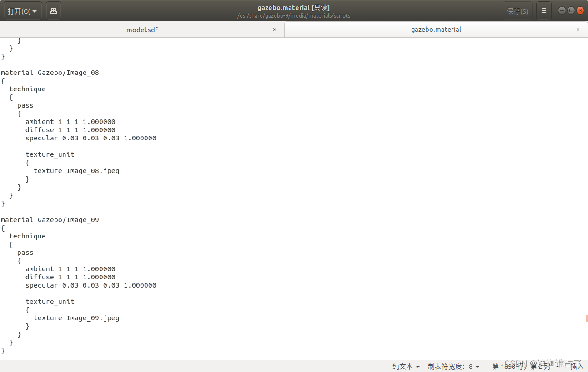Viewport: 588px width, 372px height.
Task: Close the model.sdf tab
Action: click(274, 30)
